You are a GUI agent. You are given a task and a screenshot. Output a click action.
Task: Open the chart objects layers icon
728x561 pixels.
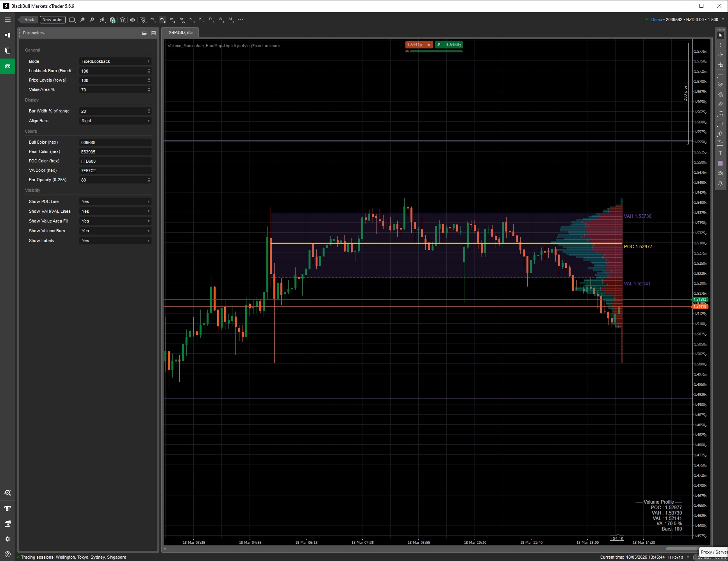[122, 20]
